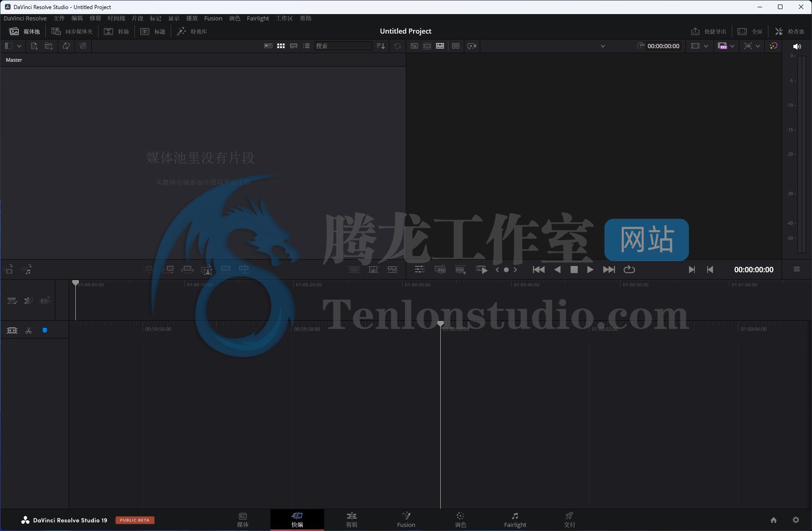Screen dimensions: 812x531
Task: Expand the safe area overlay dropdown
Action: pos(758,46)
